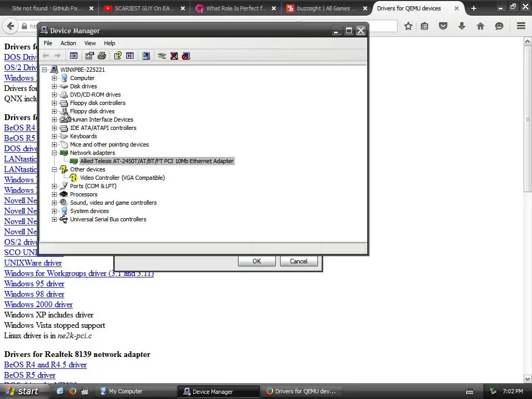Expand the Computer node
This screenshot has height=399, width=532.
(54, 78)
